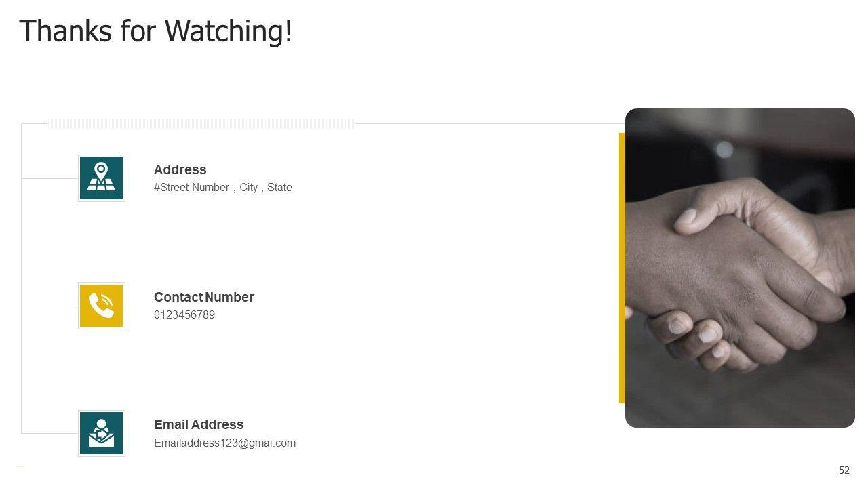Click the email envelope icon
The image size is (868, 488).
(102, 433)
